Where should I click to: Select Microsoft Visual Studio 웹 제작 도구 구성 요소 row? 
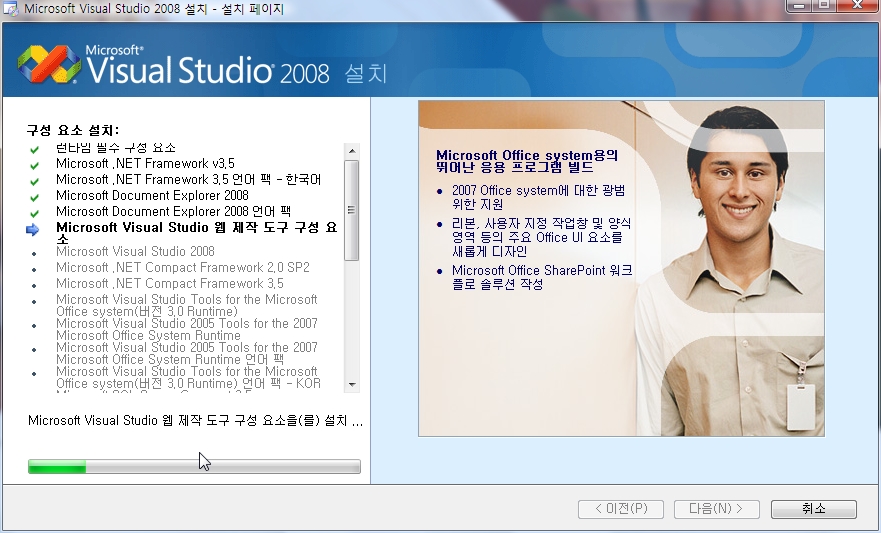[197, 233]
